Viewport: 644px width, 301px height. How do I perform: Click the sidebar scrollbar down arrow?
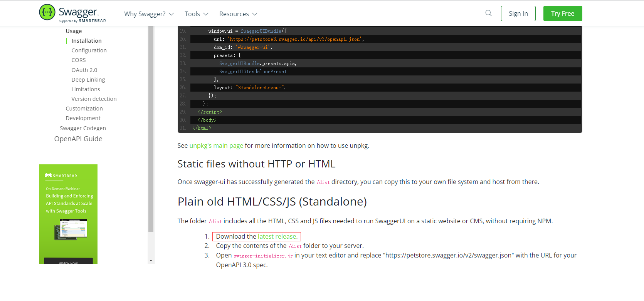click(x=151, y=261)
